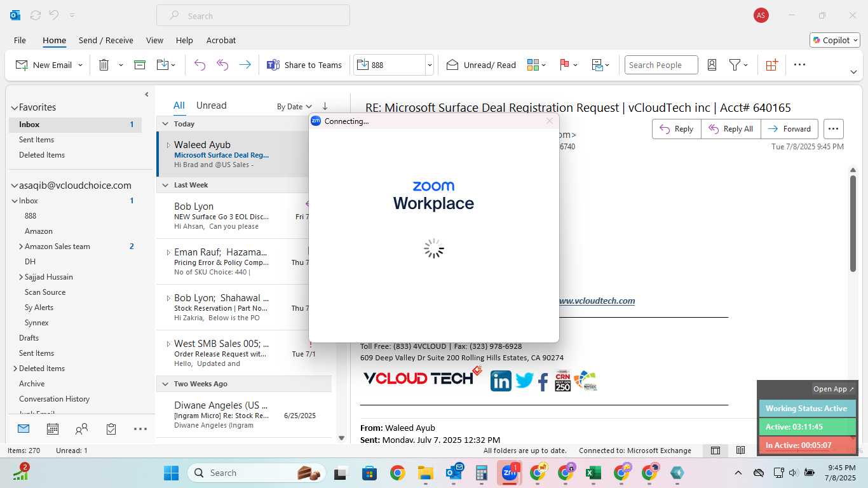
Task: Expand the Sajjad Hussain folder
Action: tap(20, 277)
